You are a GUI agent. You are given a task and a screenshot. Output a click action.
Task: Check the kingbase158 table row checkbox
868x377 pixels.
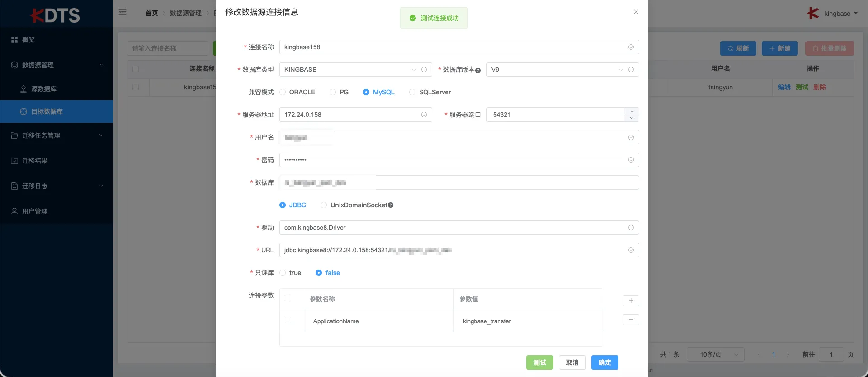coord(136,87)
